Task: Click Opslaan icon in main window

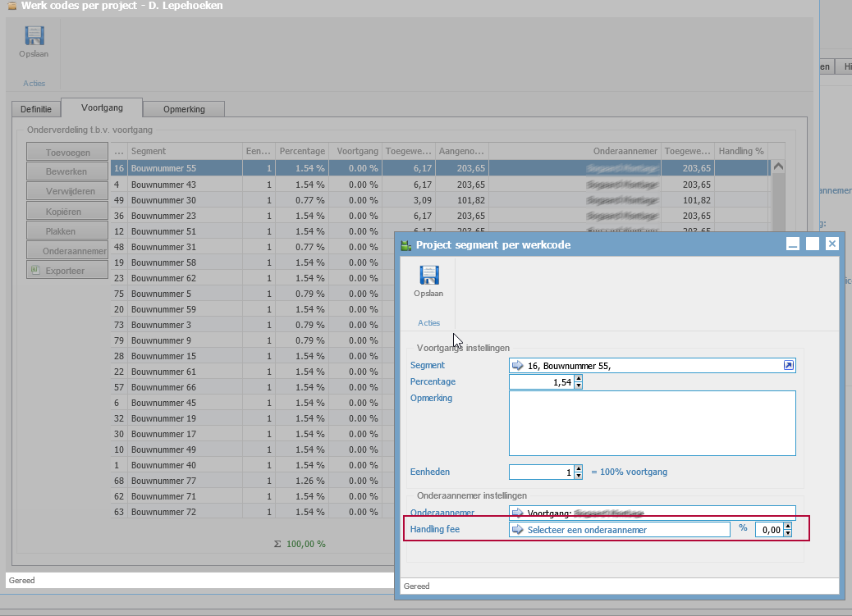Action: [x=34, y=36]
